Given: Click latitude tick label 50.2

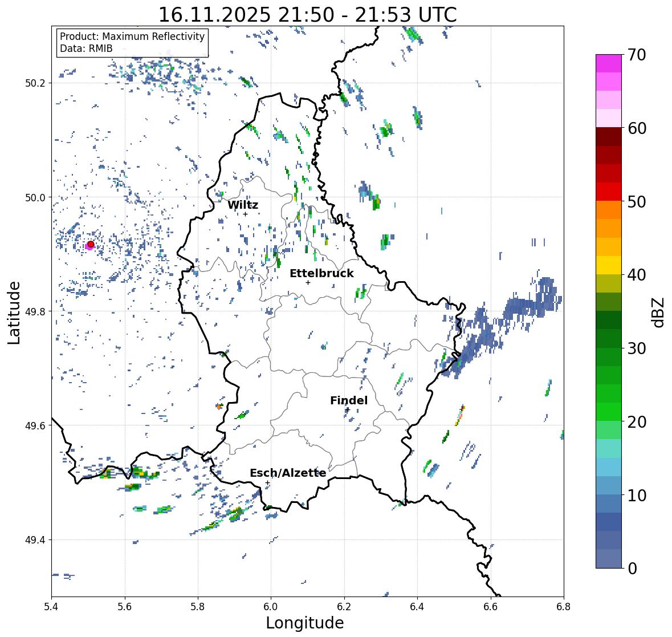Looking at the screenshot, I should [36, 83].
